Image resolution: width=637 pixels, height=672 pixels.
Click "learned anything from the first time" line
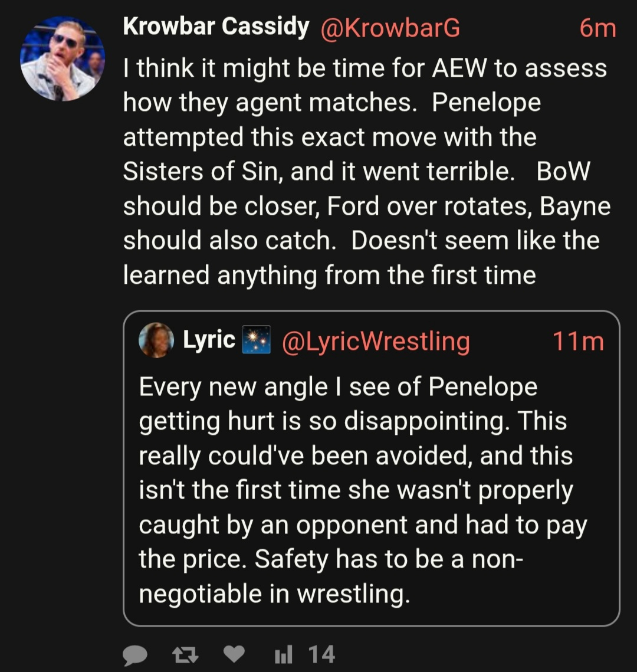[329, 275]
